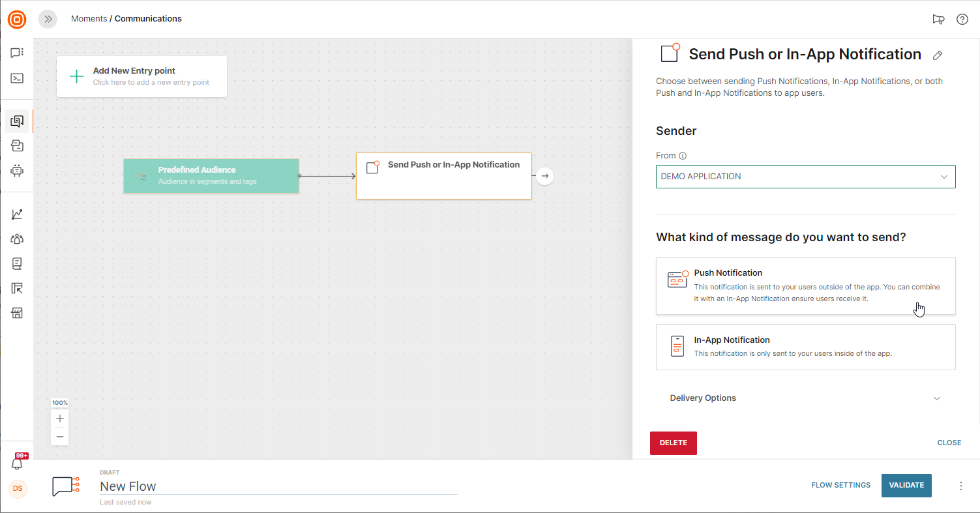Click the Infobip orange logo icon
Image resolution: width=980 pixels, height=513 pixels.
17,20
